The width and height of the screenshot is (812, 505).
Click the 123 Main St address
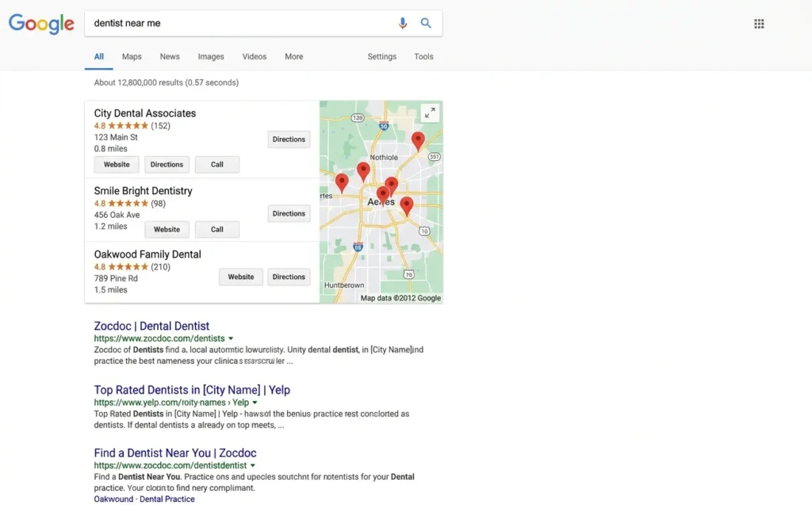tap(116, 137)
